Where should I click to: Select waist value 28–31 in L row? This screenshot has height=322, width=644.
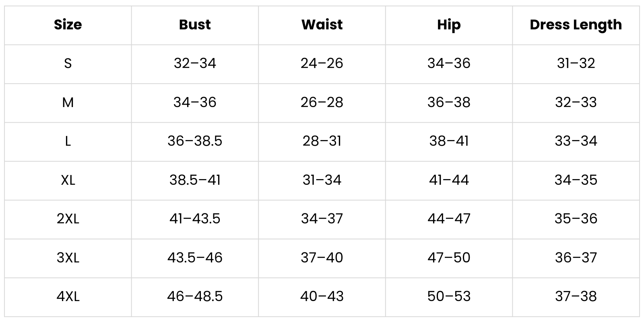322,141
